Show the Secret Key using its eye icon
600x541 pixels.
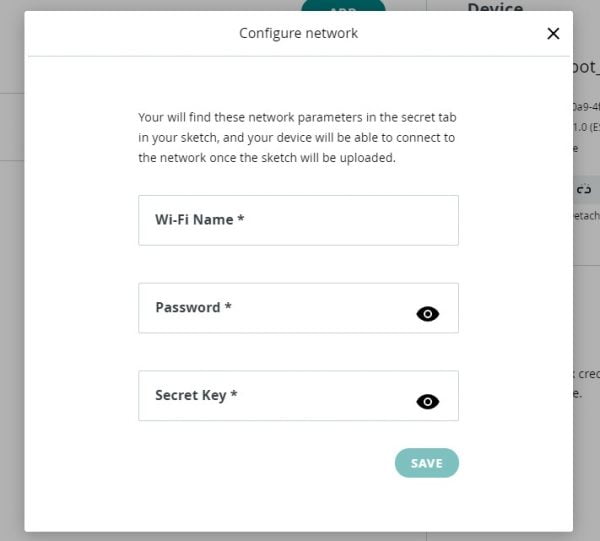(427, 402)
